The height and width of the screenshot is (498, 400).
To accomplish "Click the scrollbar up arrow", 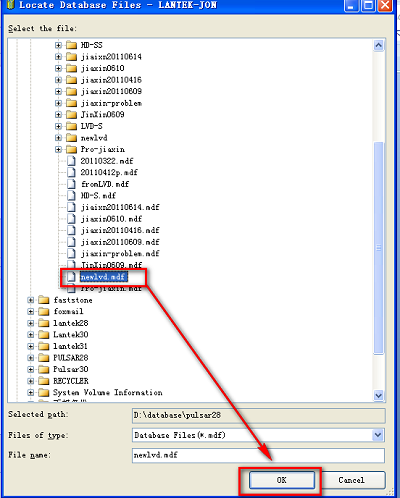I will pos(379,45).
